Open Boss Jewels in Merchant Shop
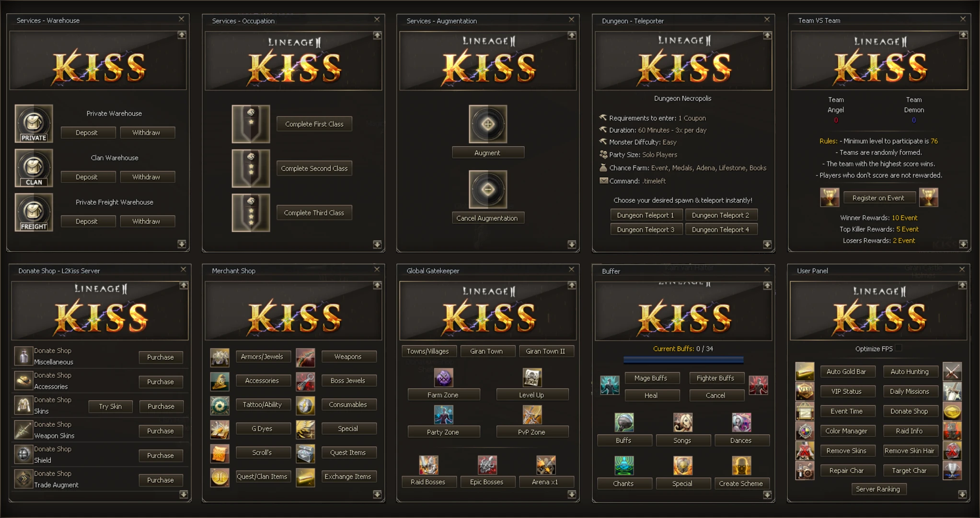The height and width of the screenshot is (518, 980). (348, 381)
